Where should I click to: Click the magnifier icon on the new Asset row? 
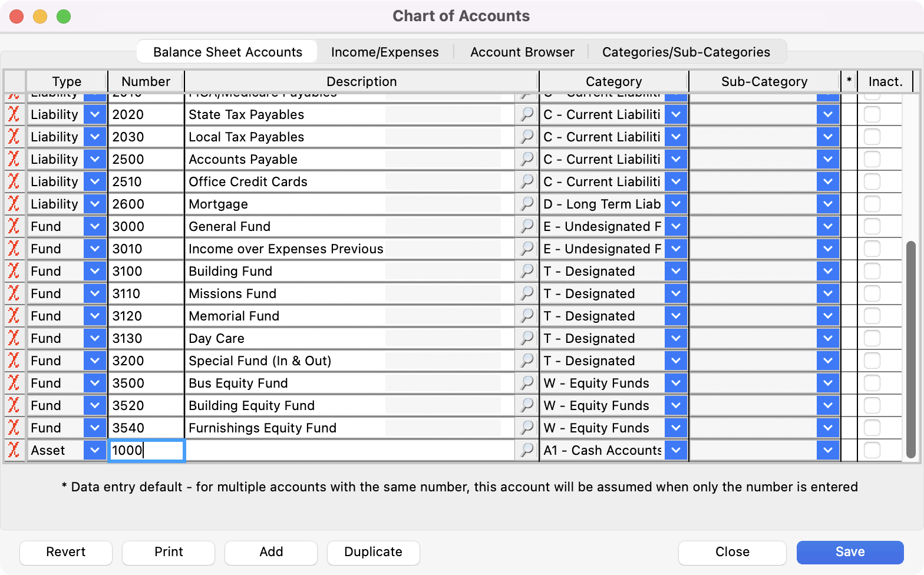point(526,450)
